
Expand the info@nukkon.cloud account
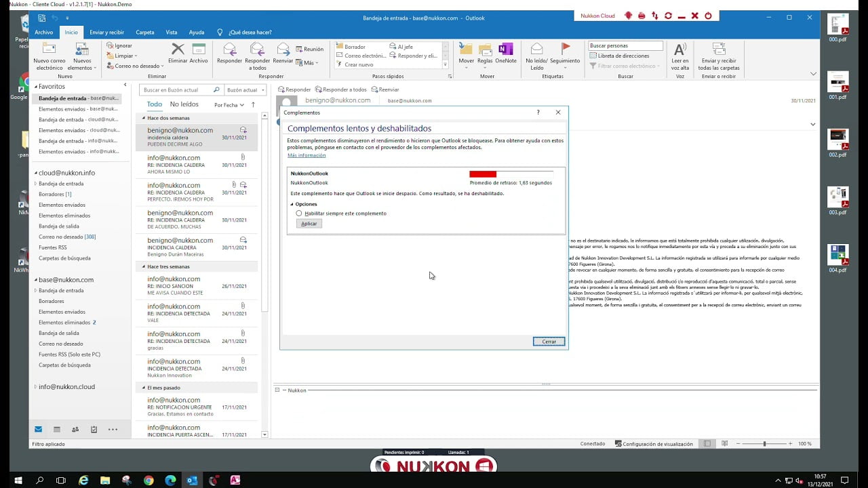[36, 387]
